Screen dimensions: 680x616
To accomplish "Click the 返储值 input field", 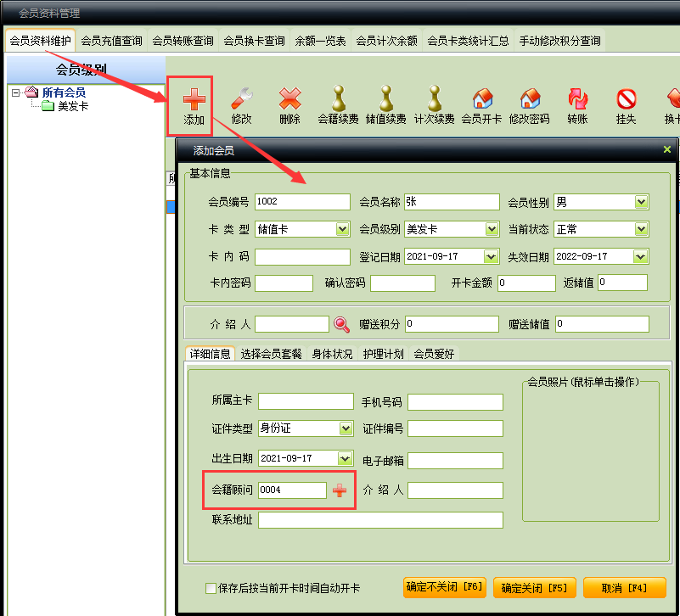I will click(x=622, y=283).
